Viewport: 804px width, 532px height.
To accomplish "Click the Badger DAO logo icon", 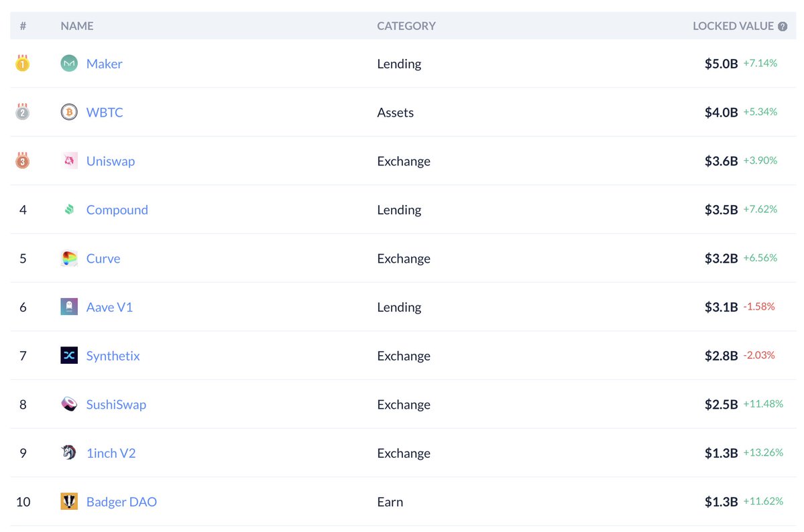I will tap(69, 501).
